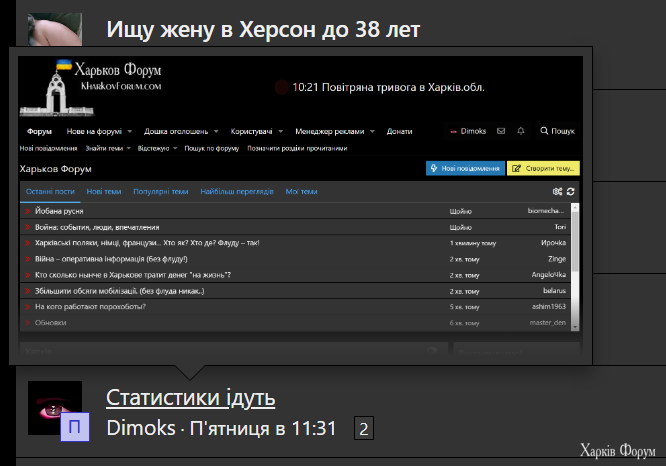Viewport: 666px width, 466px height.
Task: Expand the Користувачі dropdown arrow
Action: [x=280, y=131]
